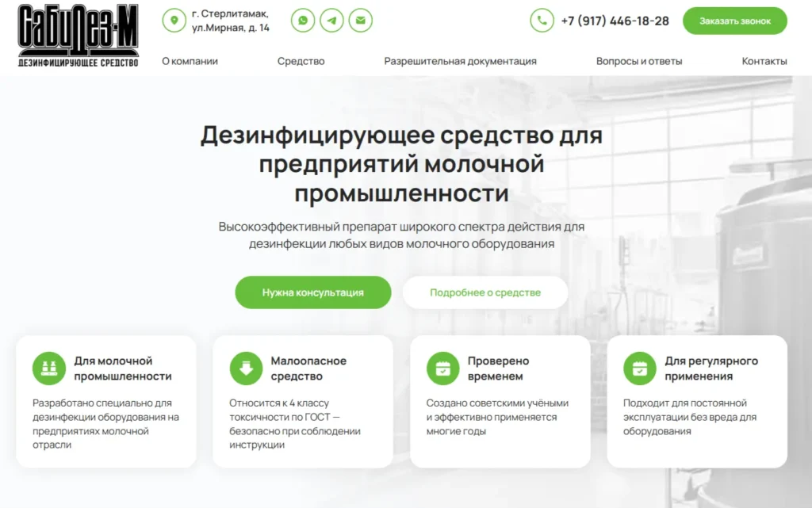Open Разрешительная документация page
Screen dimensions: 812x508
tap(460, 61)
